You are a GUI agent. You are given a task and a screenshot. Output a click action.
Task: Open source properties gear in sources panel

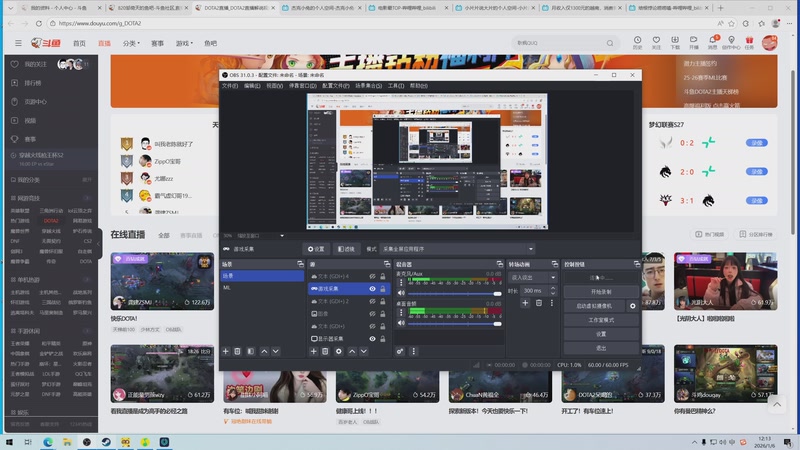coord(338,351)
